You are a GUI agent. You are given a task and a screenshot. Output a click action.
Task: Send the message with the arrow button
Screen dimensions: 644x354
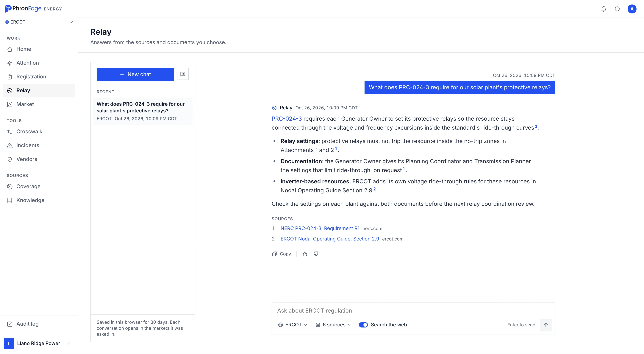coord(546,325)
